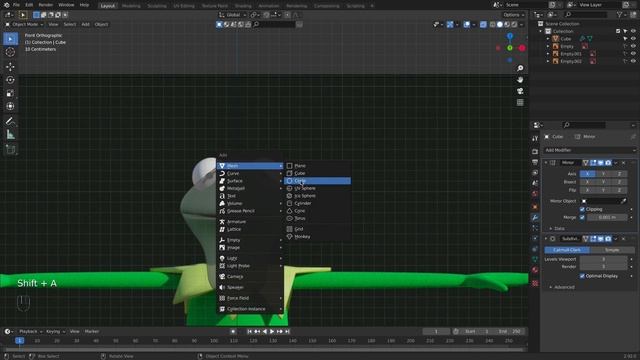Open the viewport Options dropdown
The width and height of the screenshot is (640, 360).
click(513, 15)
